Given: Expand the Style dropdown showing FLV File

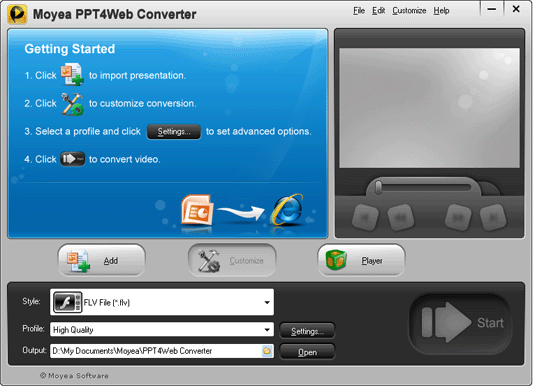Looking at the screenshot, I should (x=162, y=302).
